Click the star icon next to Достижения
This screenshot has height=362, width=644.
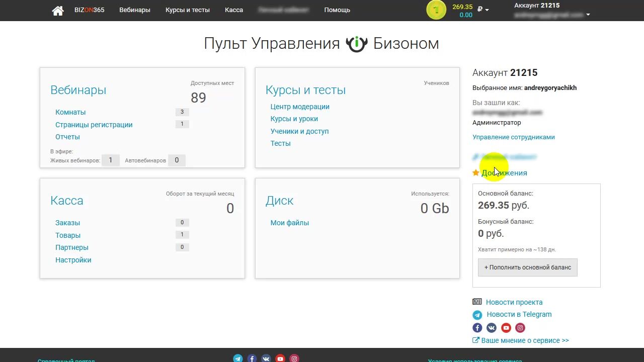[x=476, y=172]
